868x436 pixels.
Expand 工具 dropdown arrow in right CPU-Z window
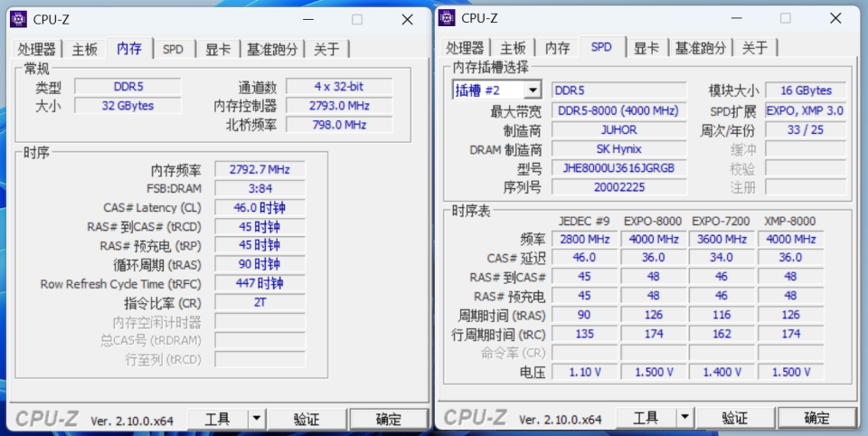point(684,417)
